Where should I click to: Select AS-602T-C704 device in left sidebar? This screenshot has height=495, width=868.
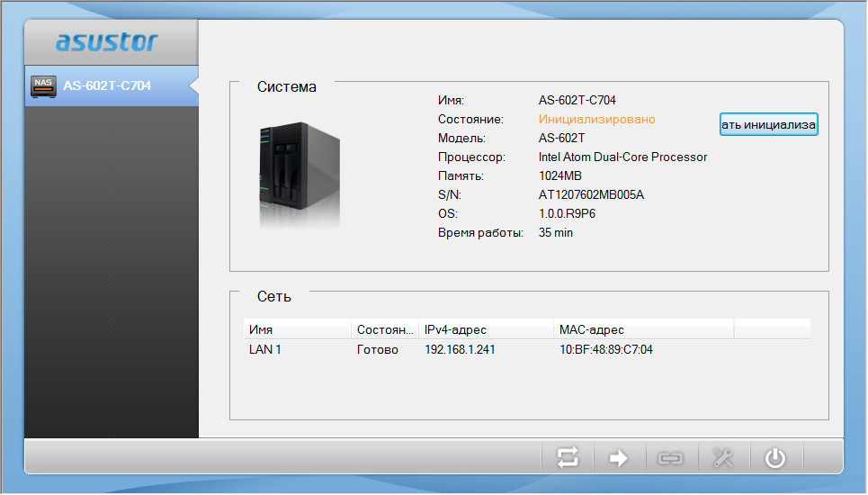click(x=106, y=86)
